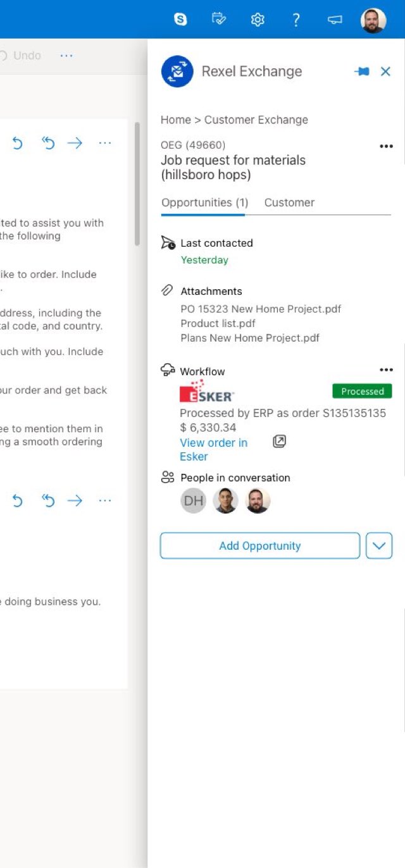The width and height of the screenshot is (405, 868).
Task: Unpin the Rexel Exchange panel
Action: click(362, 71)
